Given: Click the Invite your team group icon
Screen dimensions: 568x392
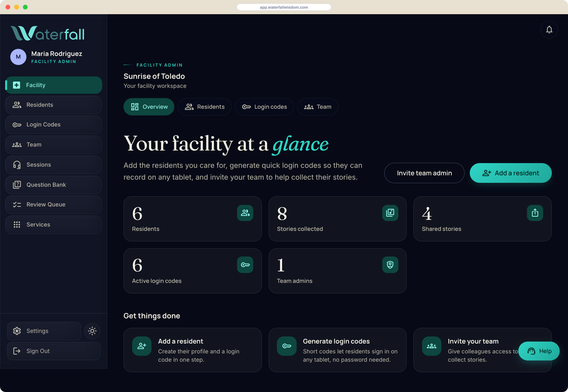Looking at the screenshot, I should point(432,346).
